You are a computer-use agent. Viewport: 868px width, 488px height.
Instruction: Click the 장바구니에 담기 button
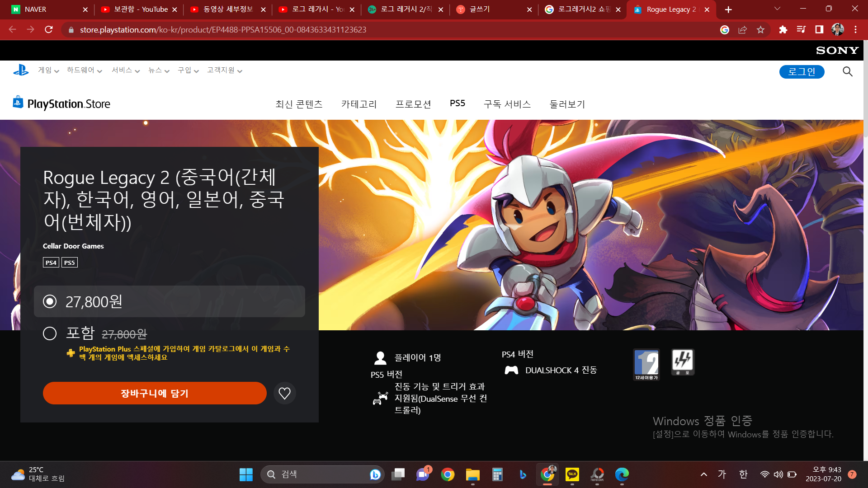pos(155,393)
